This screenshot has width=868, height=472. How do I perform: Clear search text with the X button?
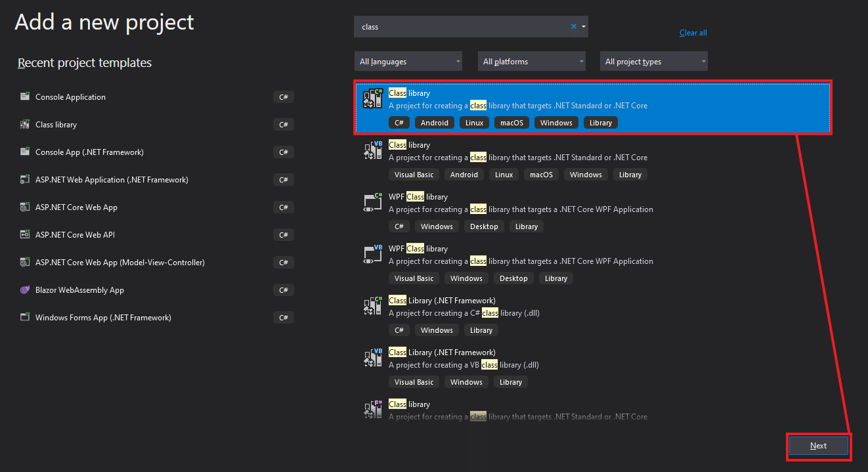pyautogui.click(x=573, y=27)
